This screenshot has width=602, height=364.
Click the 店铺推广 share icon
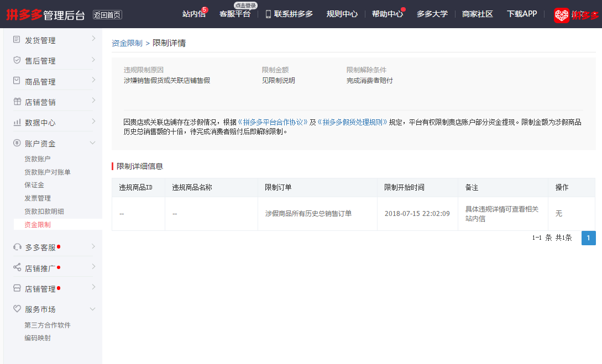tap(17, 267)
